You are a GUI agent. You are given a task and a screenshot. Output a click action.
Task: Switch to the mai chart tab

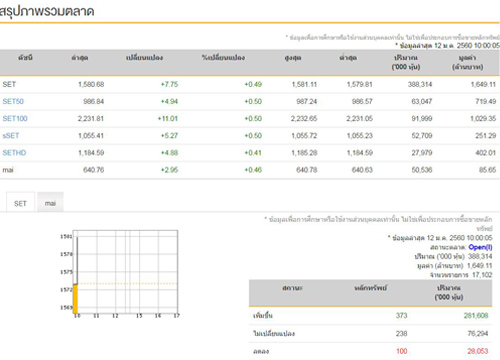pos(50,203)
